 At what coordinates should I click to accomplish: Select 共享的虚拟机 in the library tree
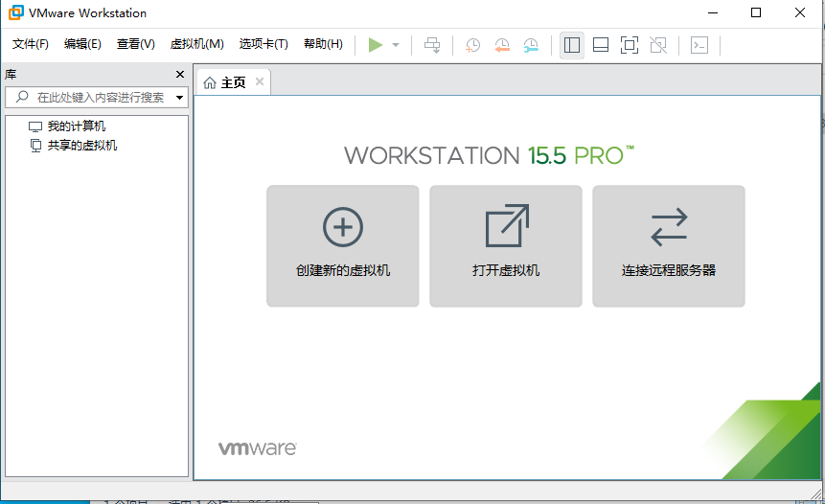82,146
